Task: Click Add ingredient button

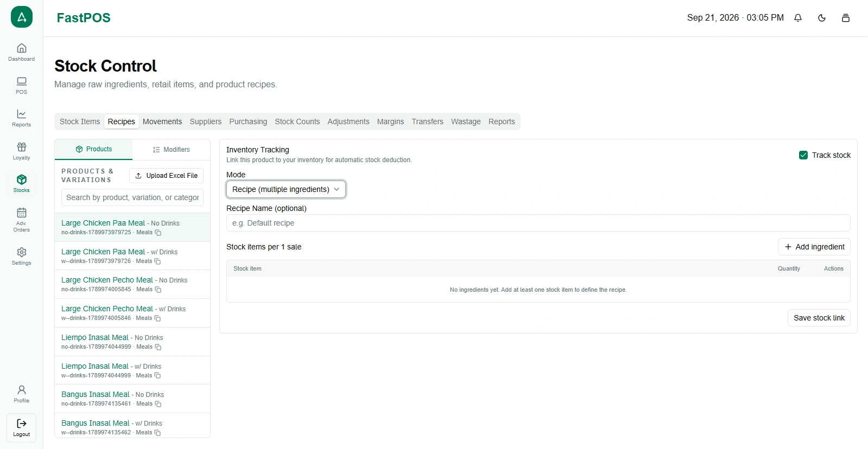Action: pos(814,247)
